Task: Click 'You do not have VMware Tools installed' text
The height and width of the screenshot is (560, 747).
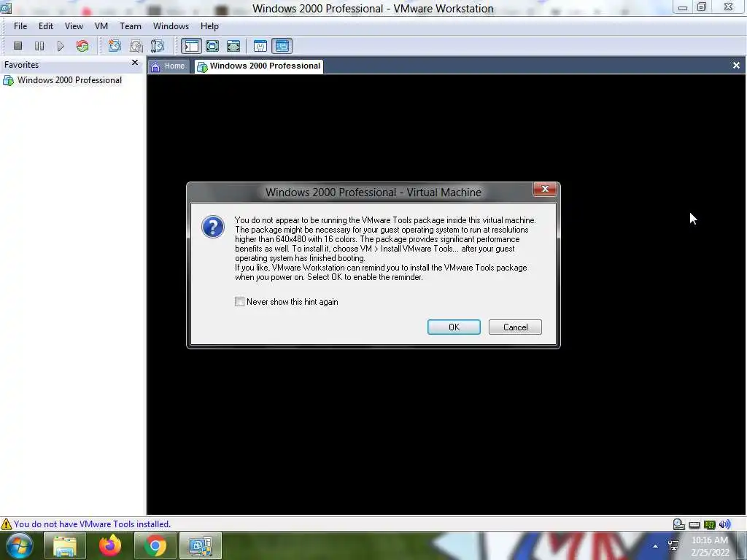Action: point(93,524)
